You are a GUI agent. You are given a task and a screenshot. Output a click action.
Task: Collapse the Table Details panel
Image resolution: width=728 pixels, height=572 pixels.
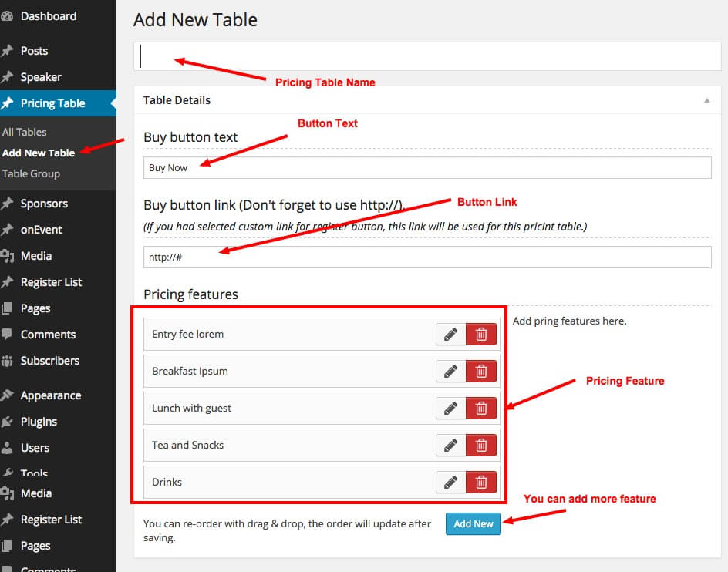click(x=706, y=100)
